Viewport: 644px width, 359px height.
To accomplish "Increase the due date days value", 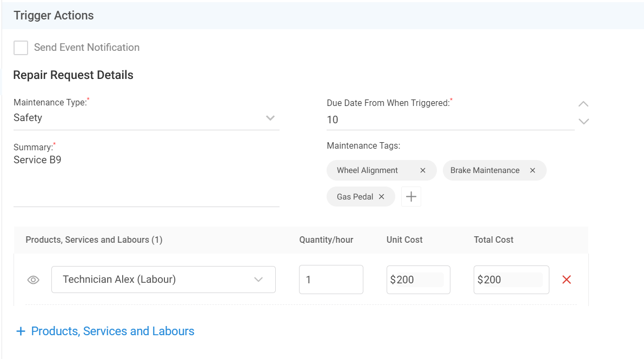I will [583, 104].
